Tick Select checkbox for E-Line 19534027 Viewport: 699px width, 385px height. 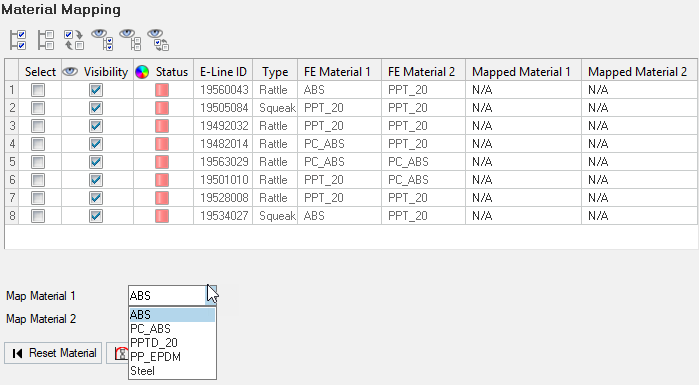[x=38, y=216]
